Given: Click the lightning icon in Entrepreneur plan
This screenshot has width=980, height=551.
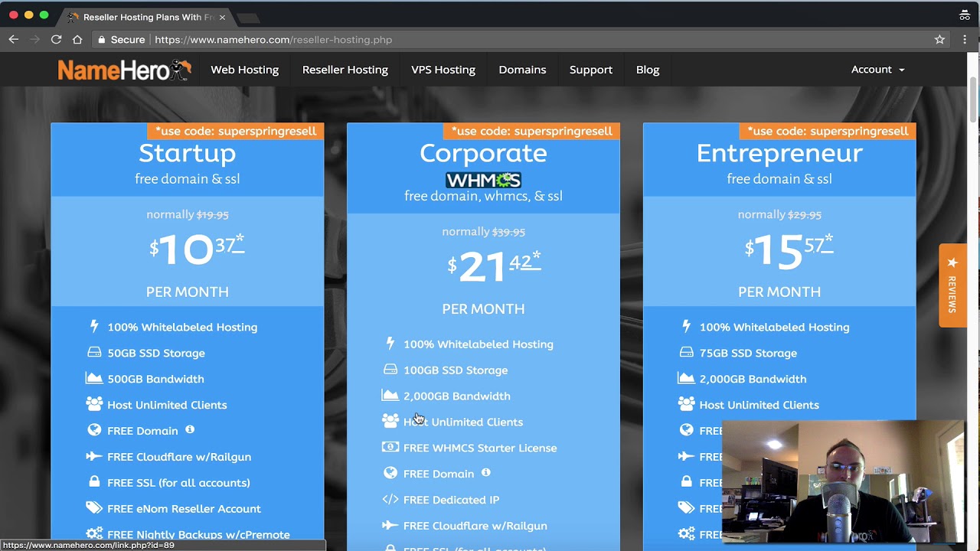Looking at the screenshot, I should [x=687, y=327].
